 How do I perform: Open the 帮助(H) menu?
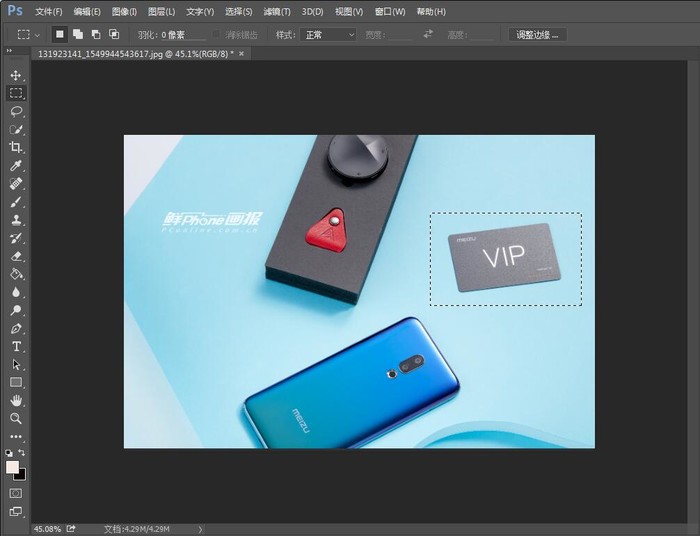[x=431, y=12]
